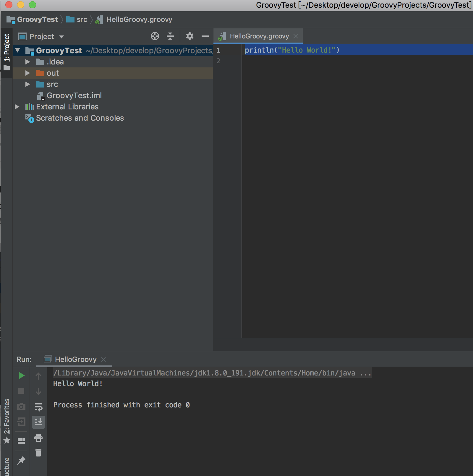This screenshot has width=473, height=476.
Task: Hide the Project panel with minus icon
Action: click(x=205, y=36)
